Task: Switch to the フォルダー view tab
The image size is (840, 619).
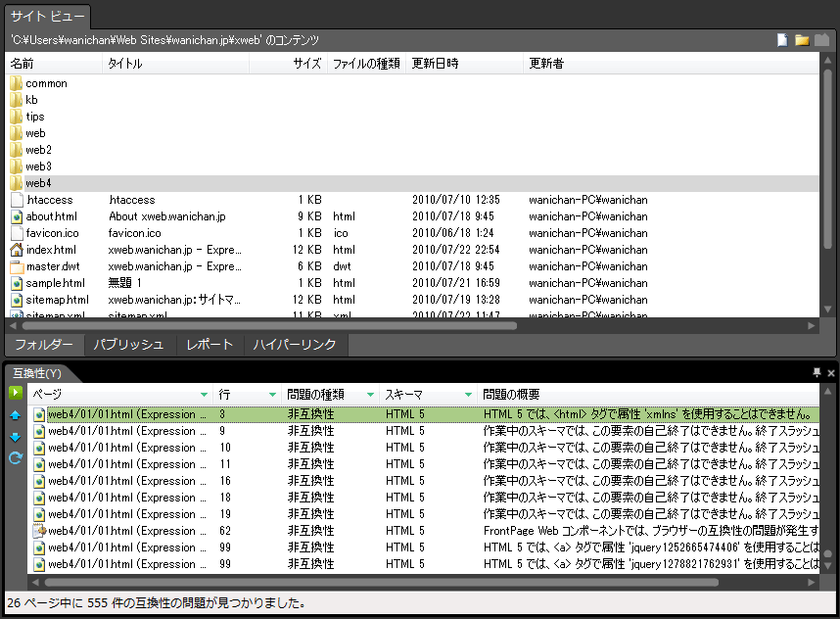Action: 44,344
